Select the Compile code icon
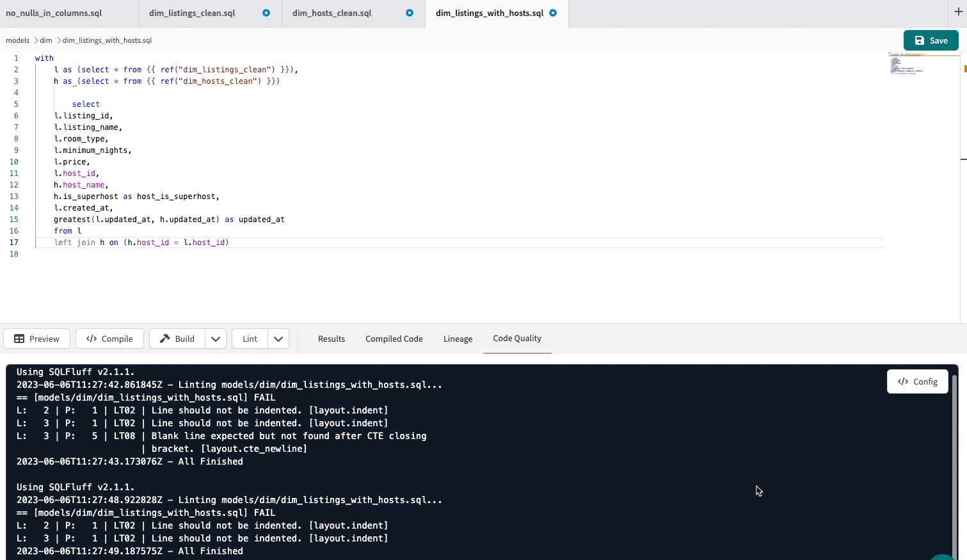The width and height of the screenshot is (967, 560). click(92, 339)
